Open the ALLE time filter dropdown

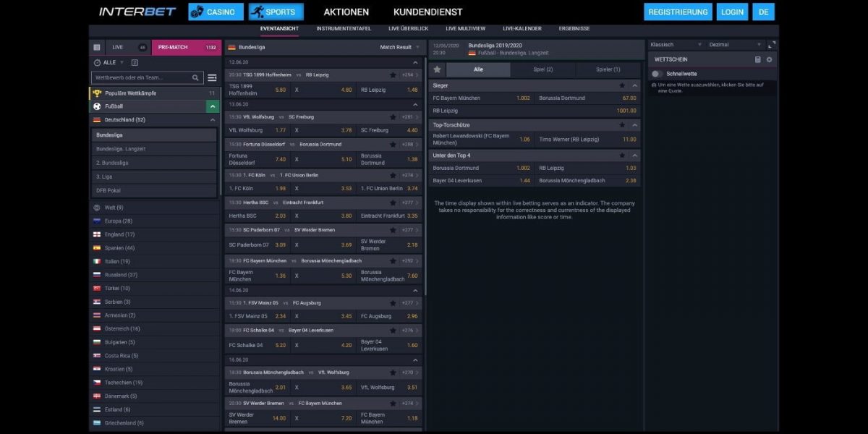tap(109, 63)
